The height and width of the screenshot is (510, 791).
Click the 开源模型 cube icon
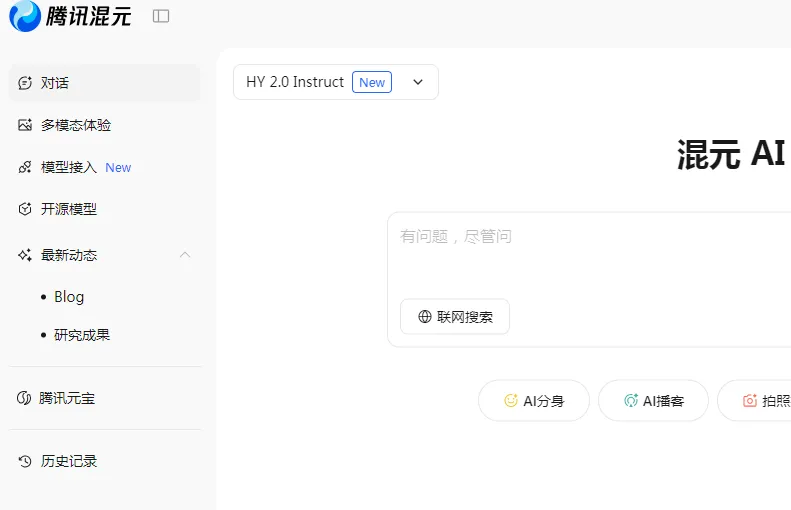(x=25, y=209)
